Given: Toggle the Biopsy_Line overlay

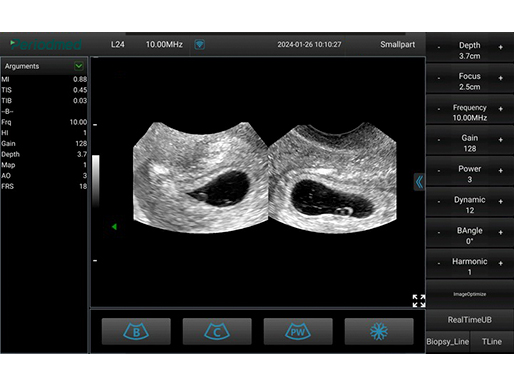Looking at the screenshot, I should (x=448, y=342).
